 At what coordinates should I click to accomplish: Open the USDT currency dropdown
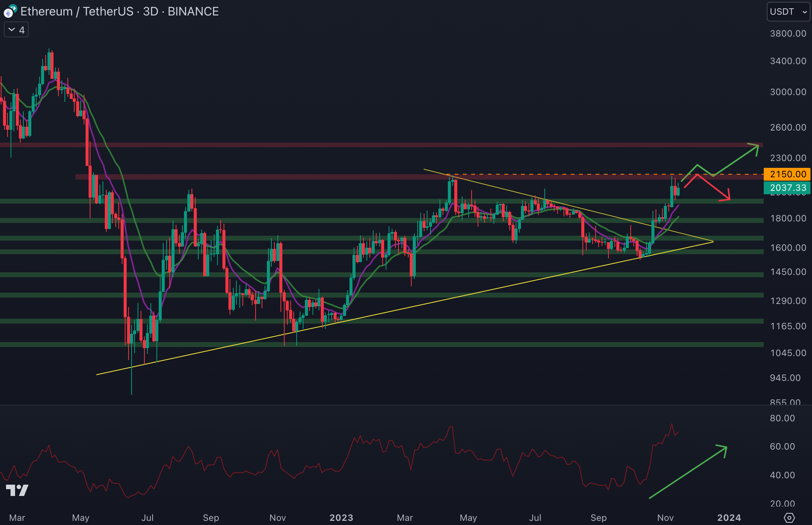(788, 12)
